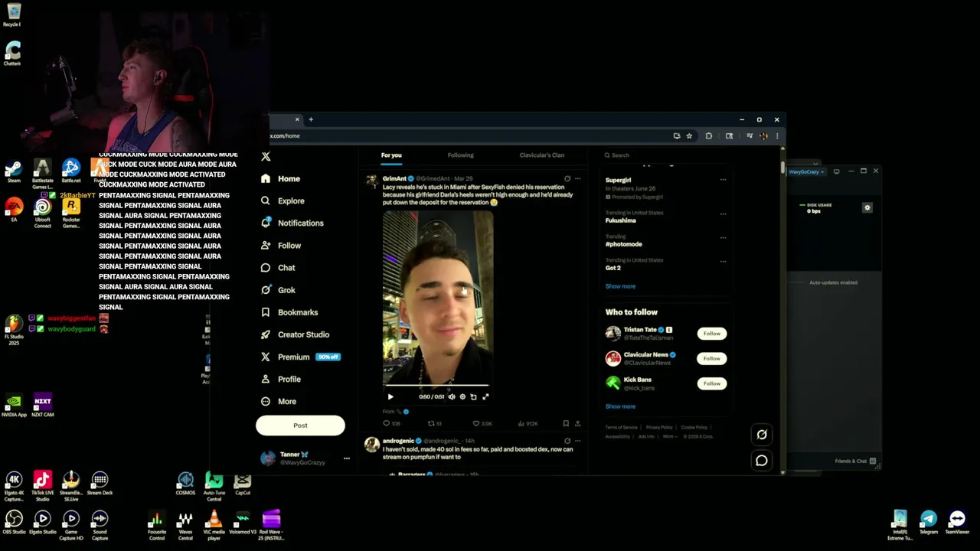Click Show more under Who to follow

(x=620, y=406)
